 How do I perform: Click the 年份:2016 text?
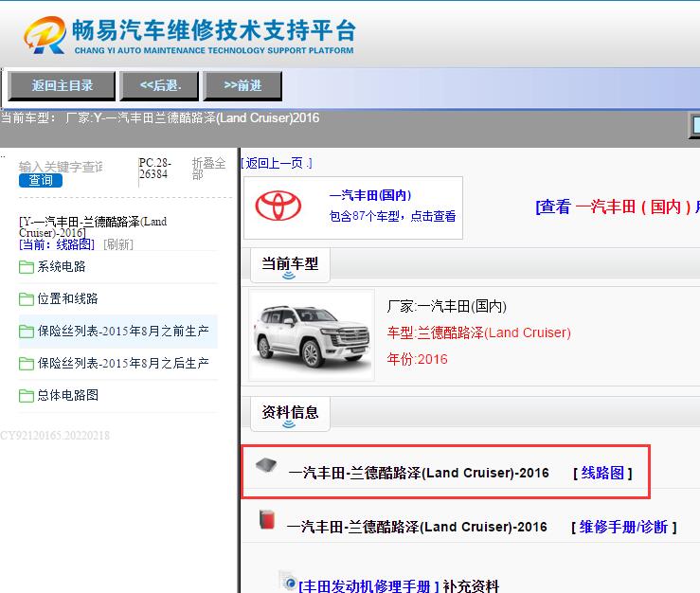[417, 359]
